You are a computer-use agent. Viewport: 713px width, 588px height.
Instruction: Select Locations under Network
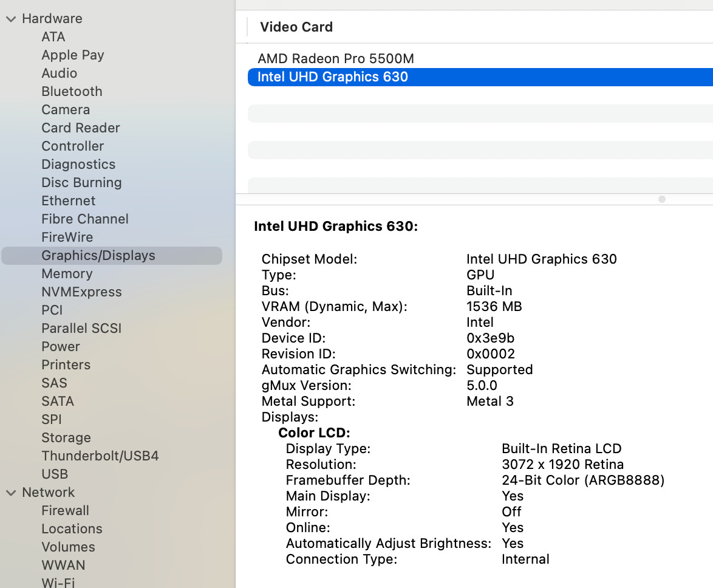tap(72, 528)
